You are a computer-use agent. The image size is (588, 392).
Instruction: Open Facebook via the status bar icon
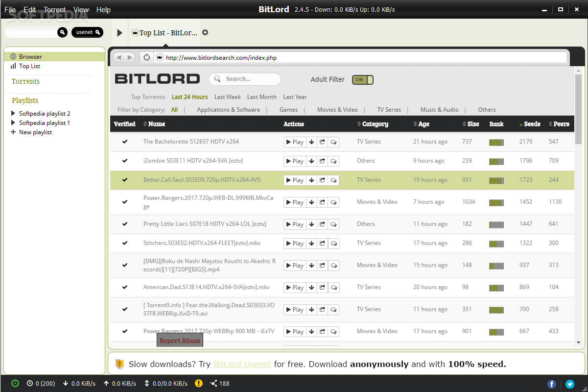coord(551,384)
